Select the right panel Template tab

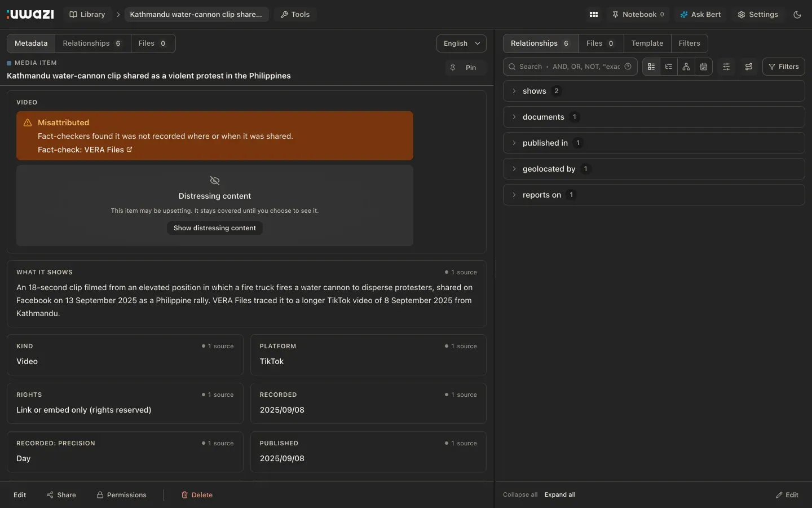(x=647, y=43)
